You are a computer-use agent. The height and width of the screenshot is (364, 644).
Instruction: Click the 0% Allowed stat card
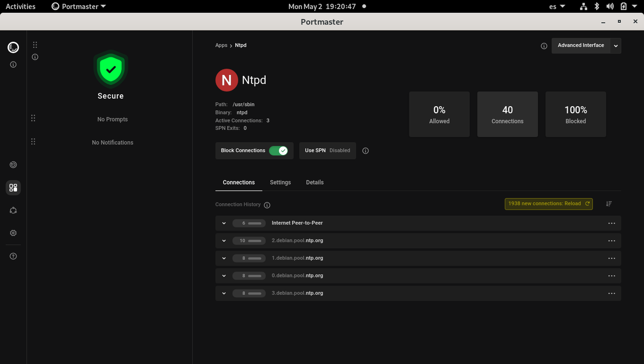point(439,114)
